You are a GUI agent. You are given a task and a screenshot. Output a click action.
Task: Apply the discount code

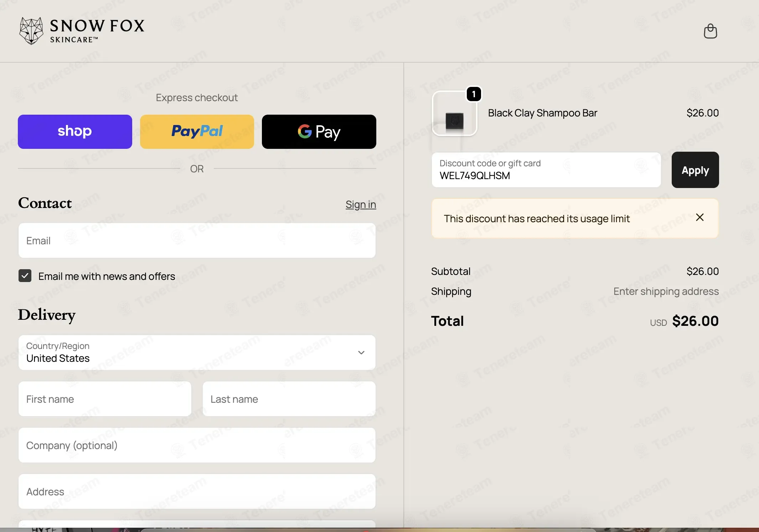click(x=695, y=170)
